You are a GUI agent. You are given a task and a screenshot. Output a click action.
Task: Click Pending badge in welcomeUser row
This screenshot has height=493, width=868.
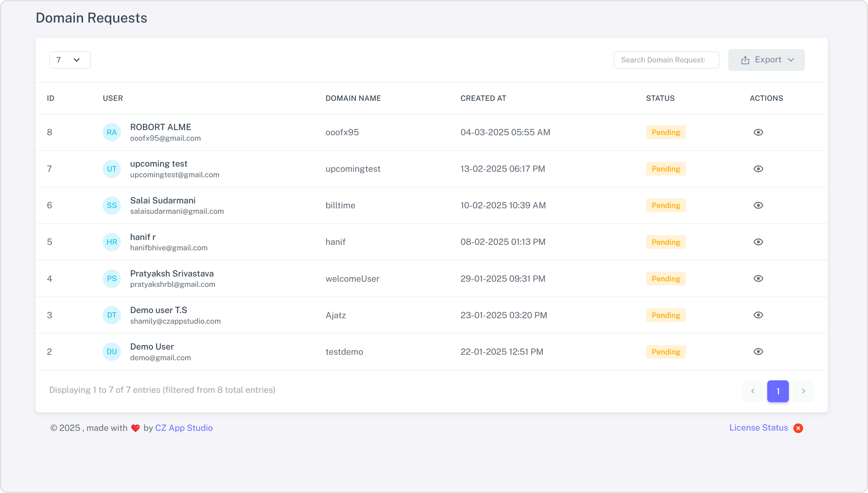click(x=666, y=279)
